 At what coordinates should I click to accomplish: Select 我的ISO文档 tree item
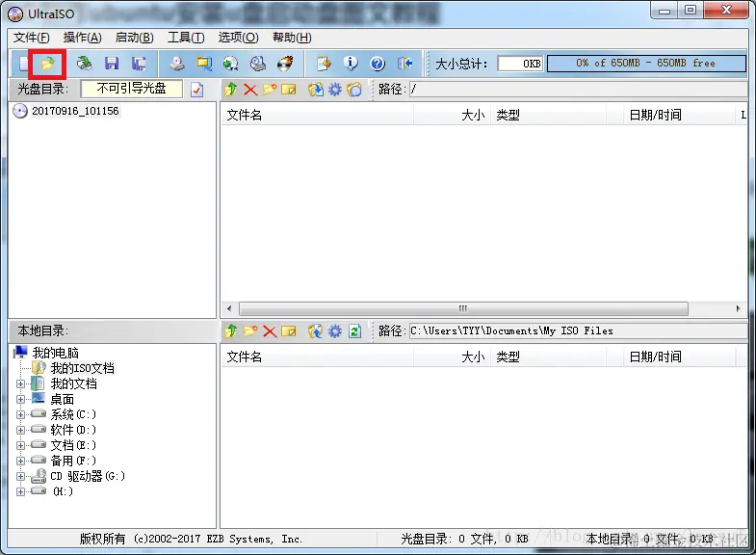pos(83,368)
